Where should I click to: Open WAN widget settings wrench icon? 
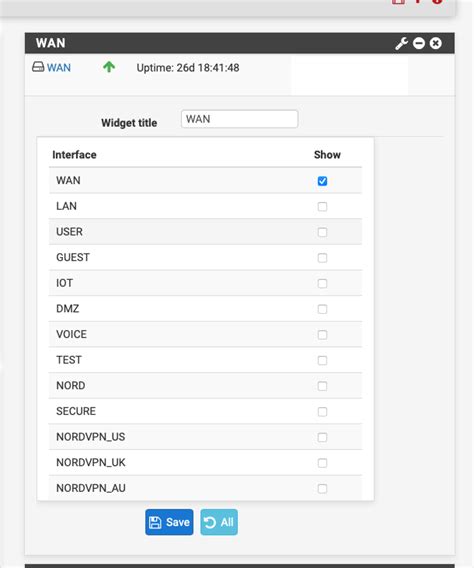coord(401,43)
